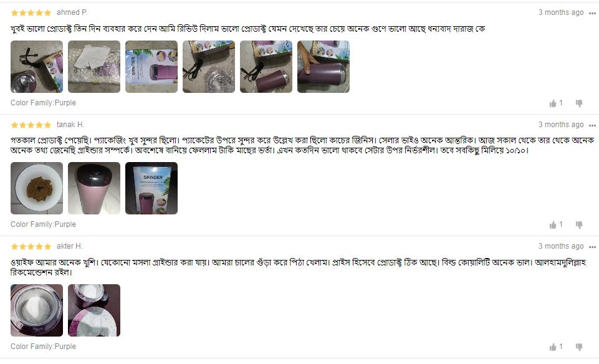Open ahmed P.'s first review photo
The height and width of the screenshot is (364, 599).
(37, 67)
